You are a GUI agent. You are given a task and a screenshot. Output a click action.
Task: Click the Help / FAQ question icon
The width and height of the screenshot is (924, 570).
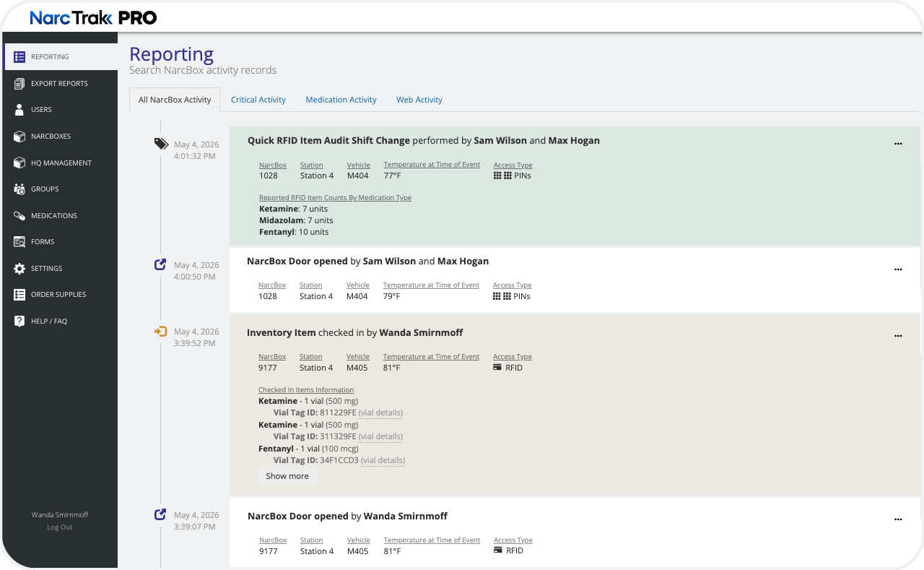tap(19, 321)
